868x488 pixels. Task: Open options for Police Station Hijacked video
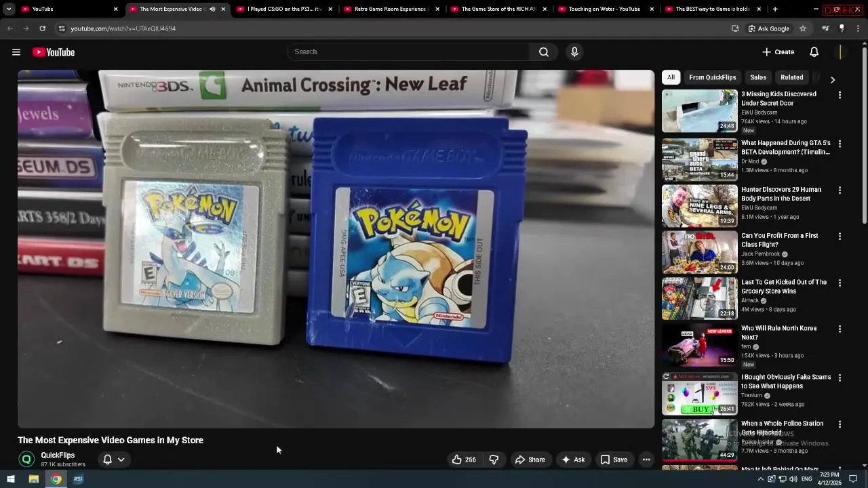click(840, 424)
